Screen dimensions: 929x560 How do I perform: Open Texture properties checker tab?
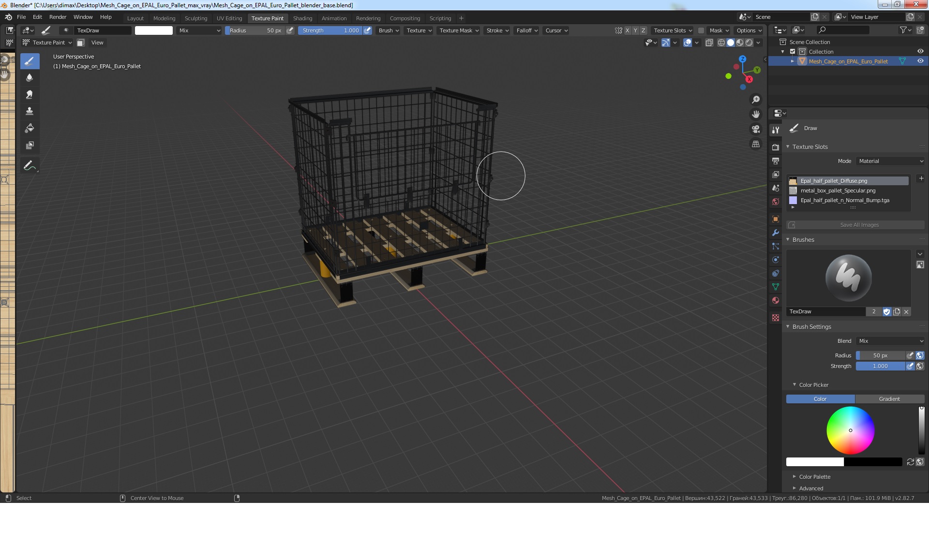pyautogui.click(x=776, y=318)
